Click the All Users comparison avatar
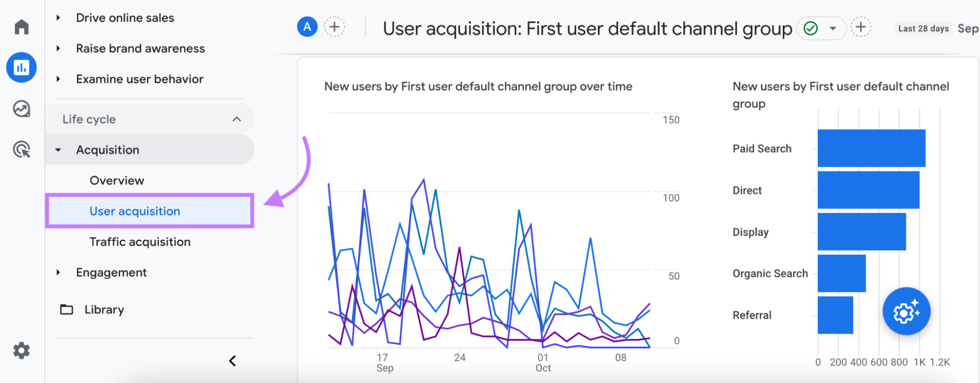This screenshot has height=383, width=980. 307,27
